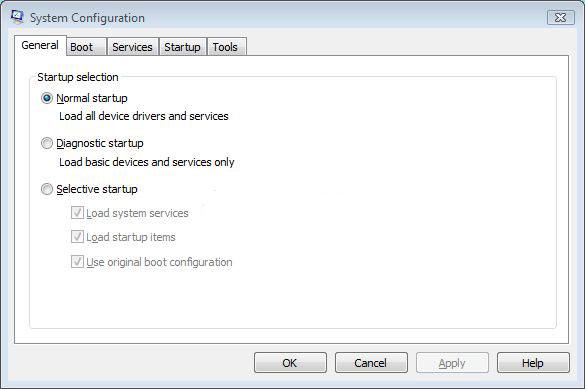The width and height of the screenshot is (585, 389).
Task: Click the 'Load all device drivers and services' description
Action: [x=144, y=116]
